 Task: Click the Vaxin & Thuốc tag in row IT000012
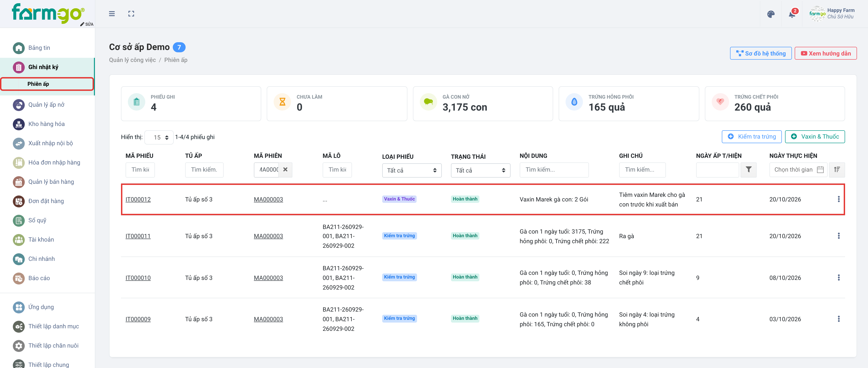click(399, 199)
